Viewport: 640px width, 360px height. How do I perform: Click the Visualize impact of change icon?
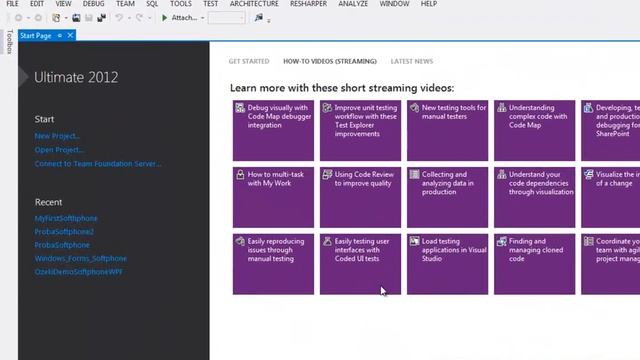point(589,175)
